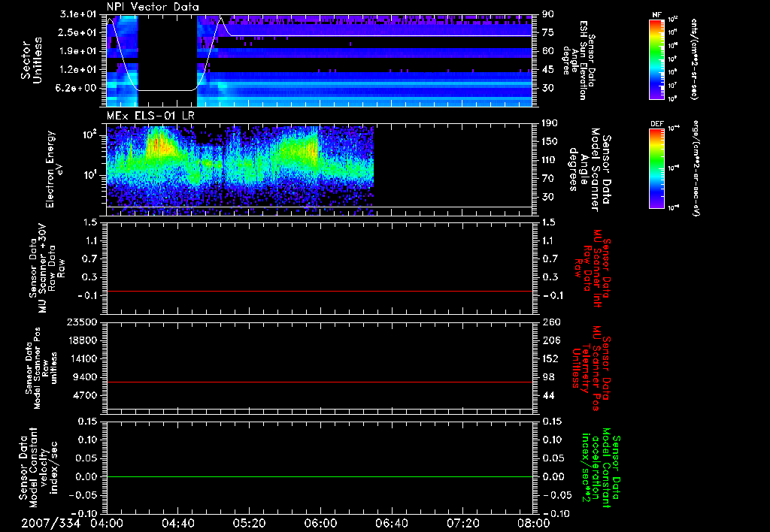Click the green constant velocity line
The height and width of the screenshot is (532, 770).
(x=320, y=476)
